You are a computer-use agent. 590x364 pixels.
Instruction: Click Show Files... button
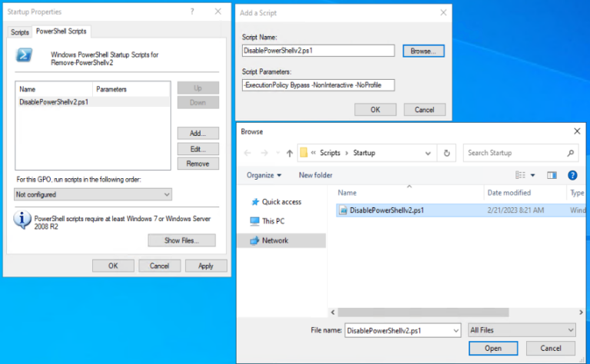click(x=182, y=240)
